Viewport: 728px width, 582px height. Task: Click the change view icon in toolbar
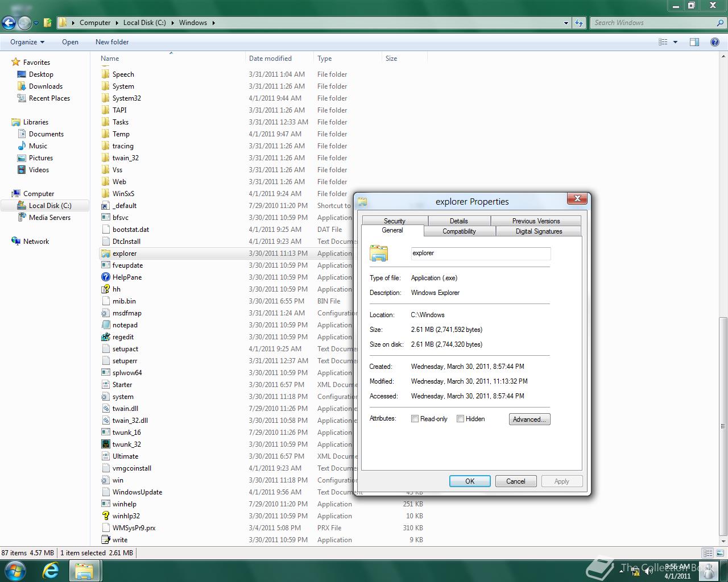coord(663,42)
